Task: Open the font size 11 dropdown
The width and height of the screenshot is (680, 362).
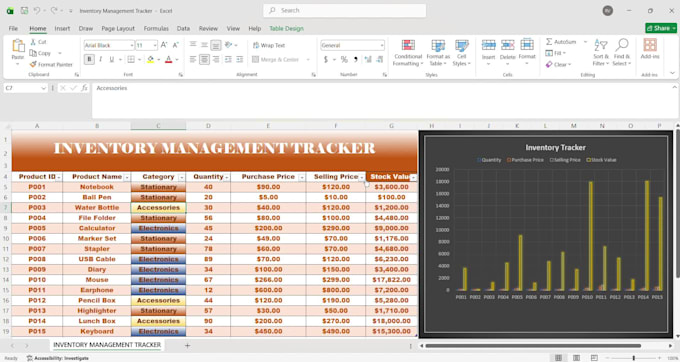Action: click(x=155, y=45)
